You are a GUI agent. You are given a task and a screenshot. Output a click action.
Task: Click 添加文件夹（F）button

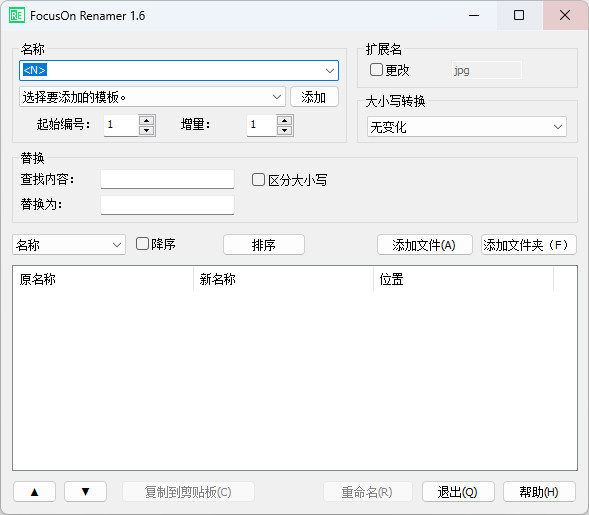pos(529,245)
